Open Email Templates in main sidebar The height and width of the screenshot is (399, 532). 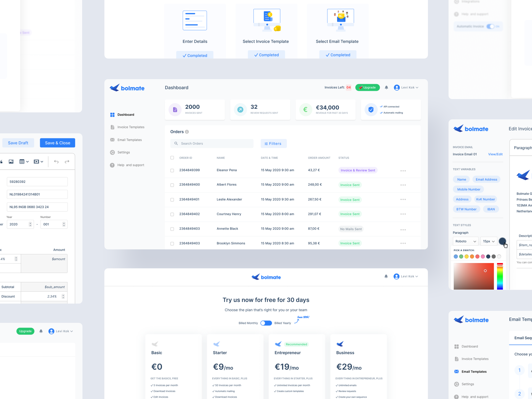pyautogui.click(x=126, y=140)
